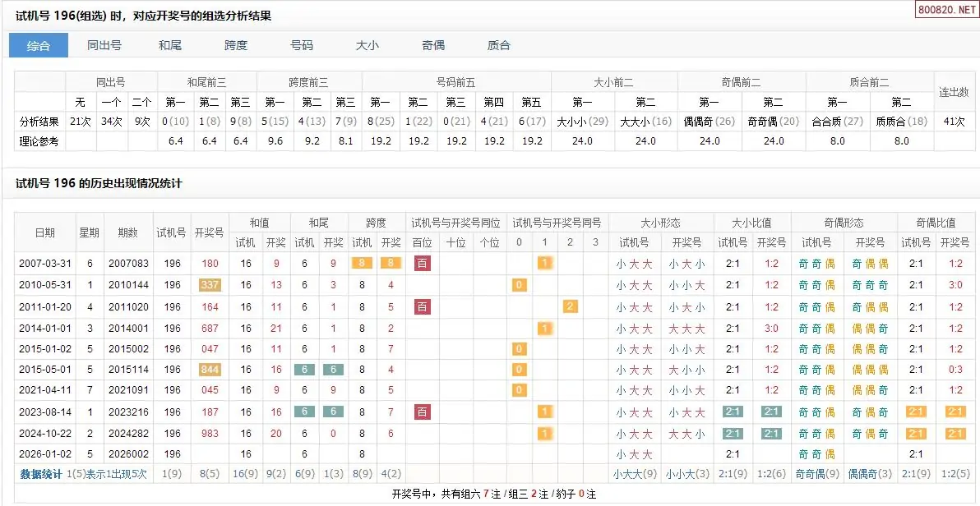Screen dimensions: 980x506
Task: Click the 期数 column header
Action: (x=127, y=232)
